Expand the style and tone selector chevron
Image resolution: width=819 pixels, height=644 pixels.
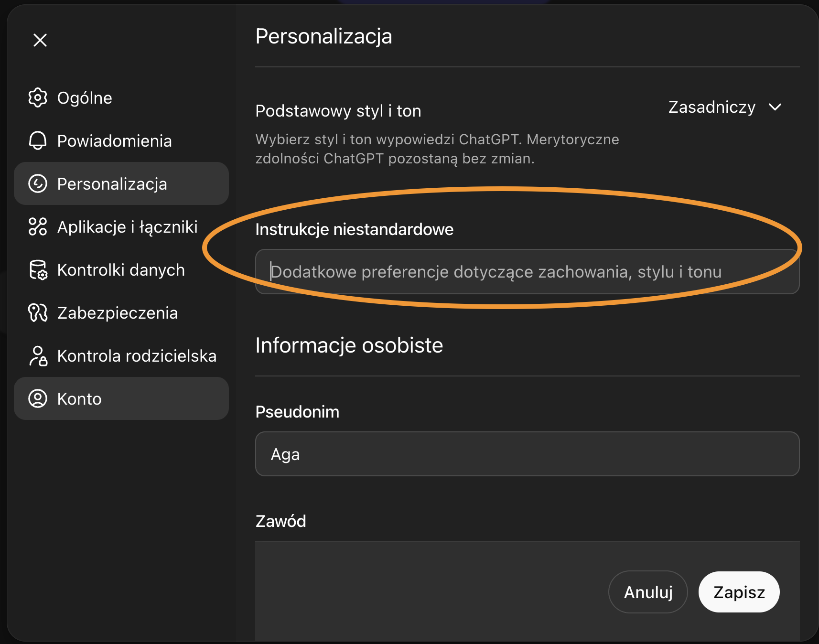click(776, 107)
